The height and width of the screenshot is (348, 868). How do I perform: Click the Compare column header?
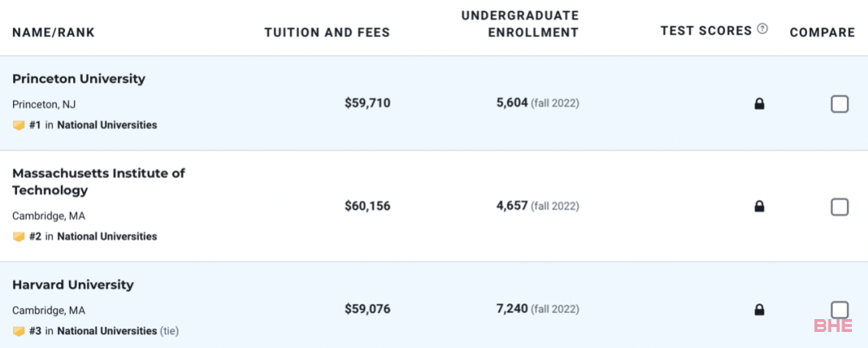pos(822,33)
